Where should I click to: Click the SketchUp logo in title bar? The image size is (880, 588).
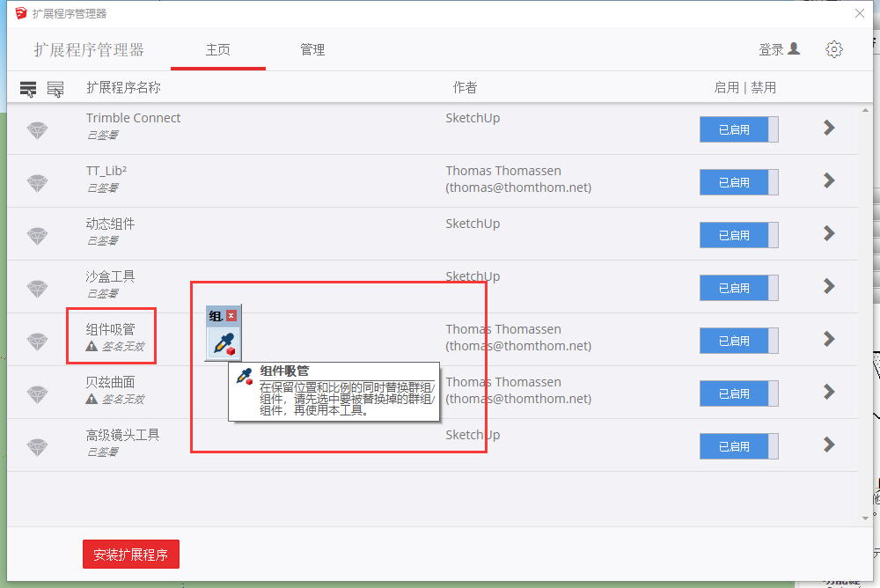(21, 13)
